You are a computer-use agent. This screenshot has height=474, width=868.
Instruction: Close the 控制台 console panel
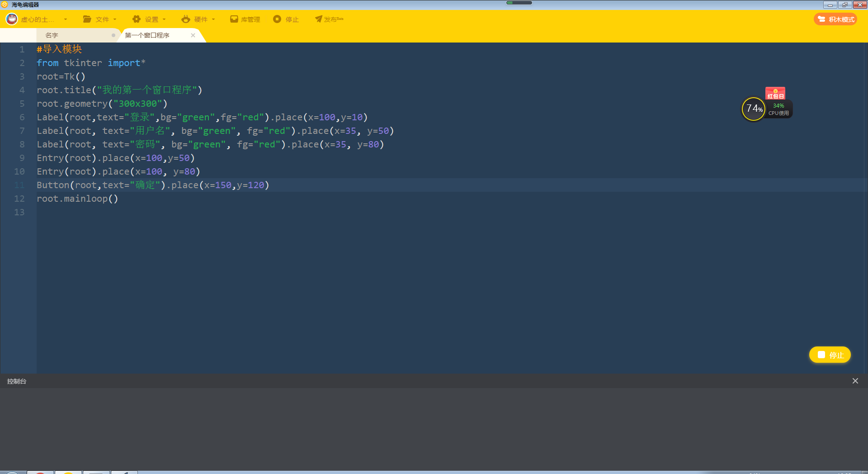point(855,381)
